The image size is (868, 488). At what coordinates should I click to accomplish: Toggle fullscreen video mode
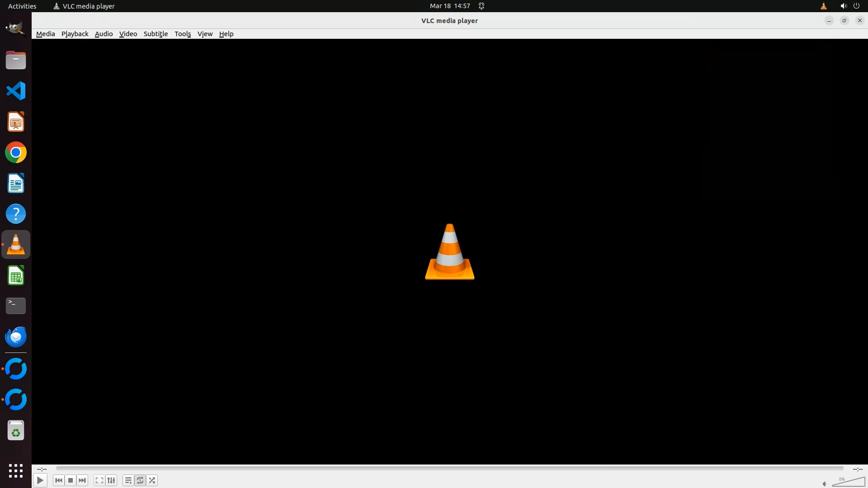click(99, 480)
